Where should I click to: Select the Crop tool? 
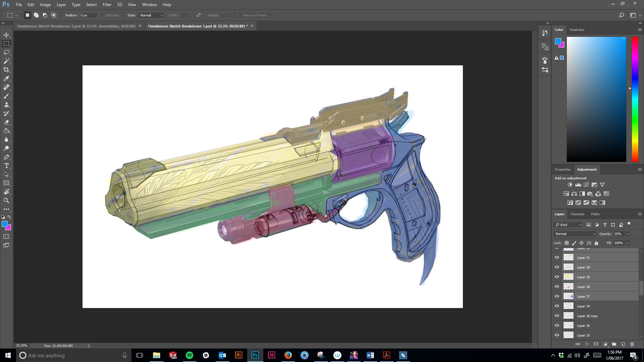click(x=6, y=70)
